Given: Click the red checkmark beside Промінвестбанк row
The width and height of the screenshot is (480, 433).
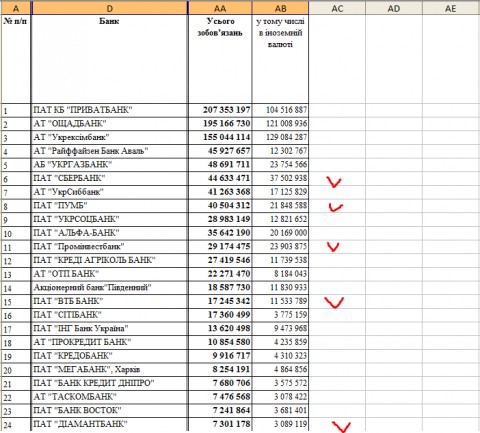Looking at the screenshot, I should pyautogui.click(x=333, y=247).
